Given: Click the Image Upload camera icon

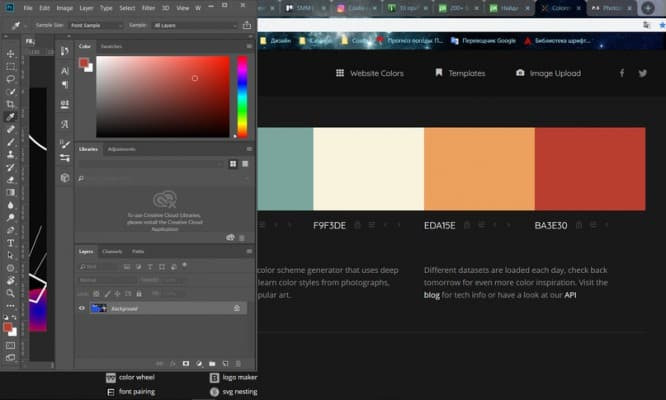Looking at the screenshot, I should pos(520,73).
